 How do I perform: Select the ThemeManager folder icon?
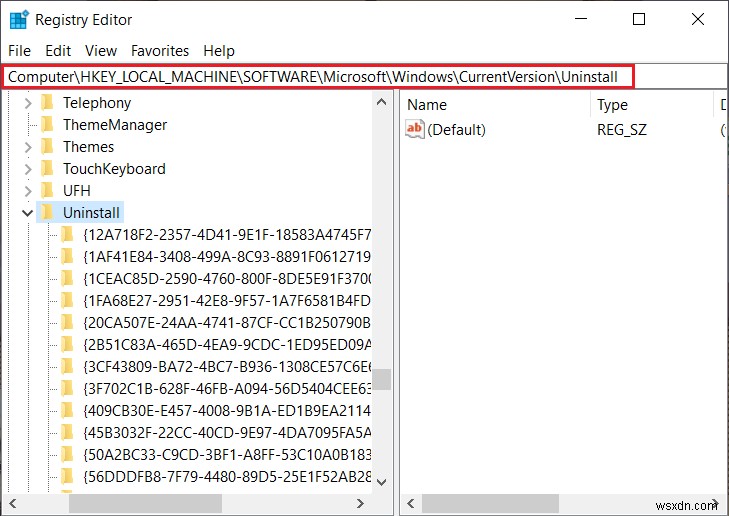coord(47,124)
